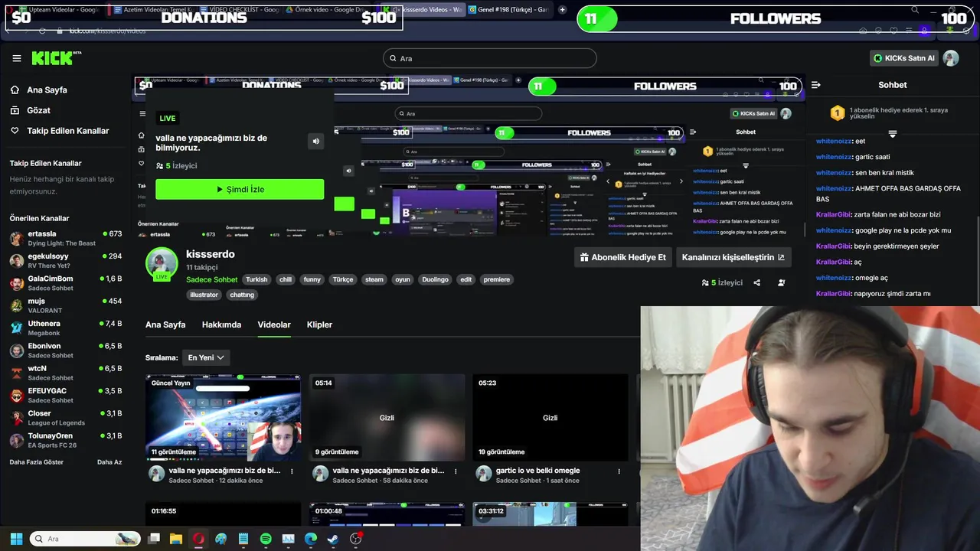Open Uthenera playing Megabonk
The image size is (980, 551).
click(x=65, y=328)
